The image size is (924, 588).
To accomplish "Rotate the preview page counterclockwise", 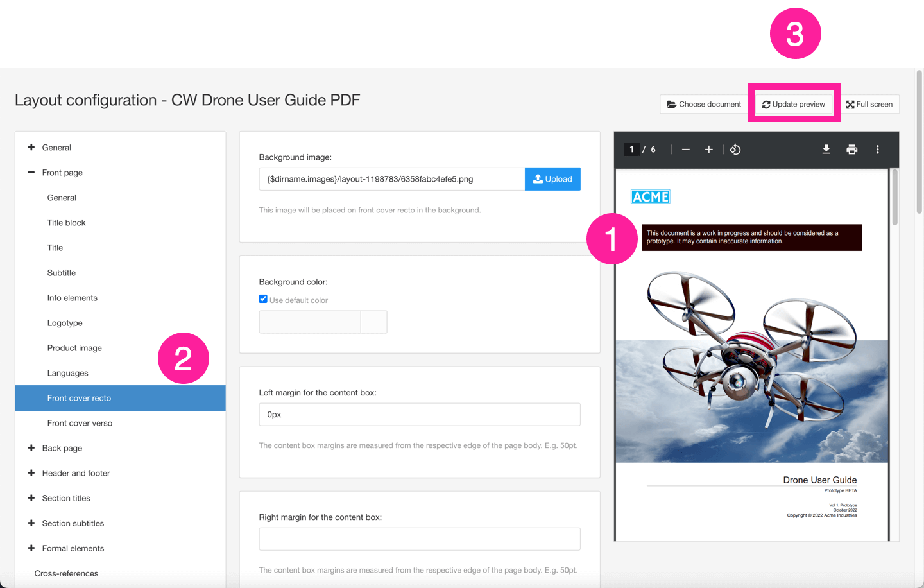I will [735, 149].
